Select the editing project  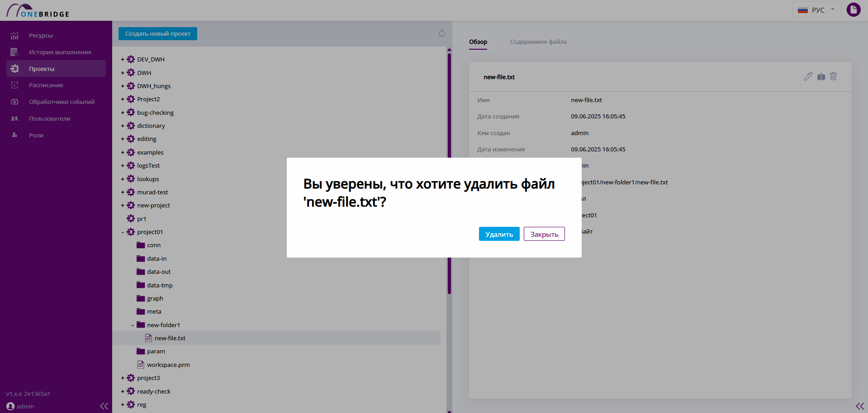click(147, 139)
